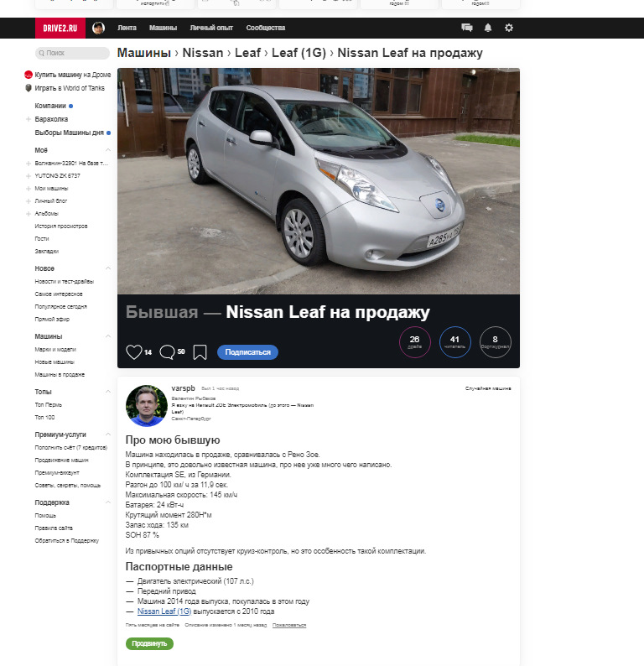The width and height of the screenshot is (644, 666).
Task: Open Марки и модели
Action: [x=55, y=350]
